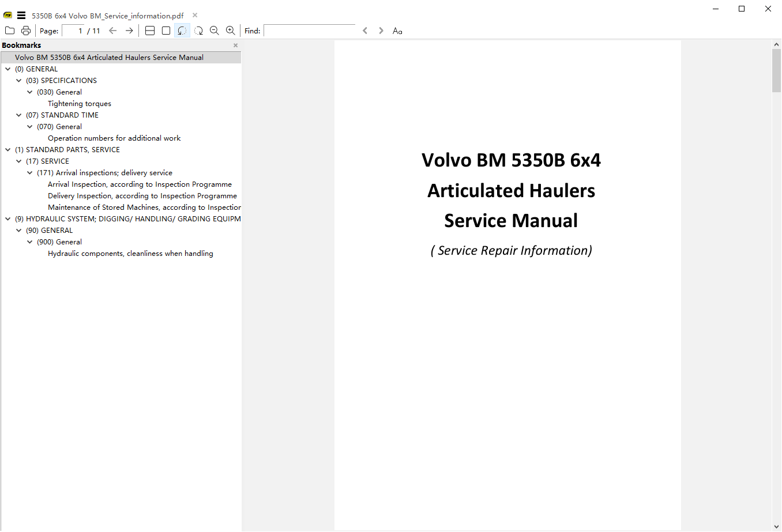Click the page number input field

click(x=73, y=31)
